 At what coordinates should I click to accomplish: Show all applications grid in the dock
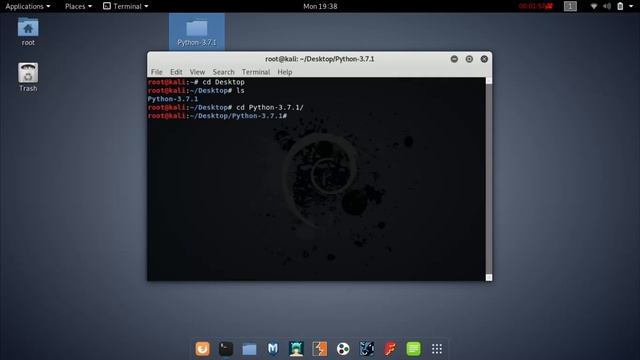[x=437, y=349]
